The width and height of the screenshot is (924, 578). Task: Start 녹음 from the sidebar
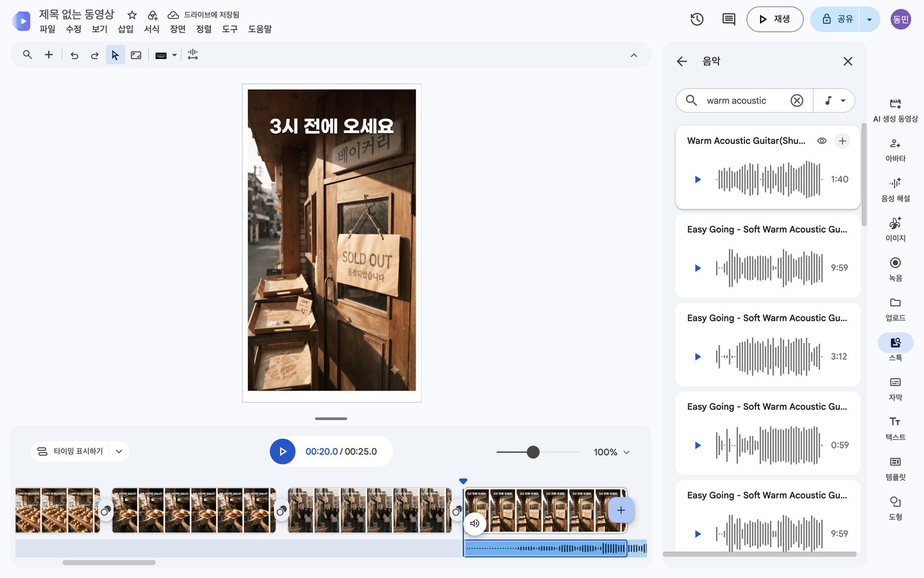click(895, 269)
